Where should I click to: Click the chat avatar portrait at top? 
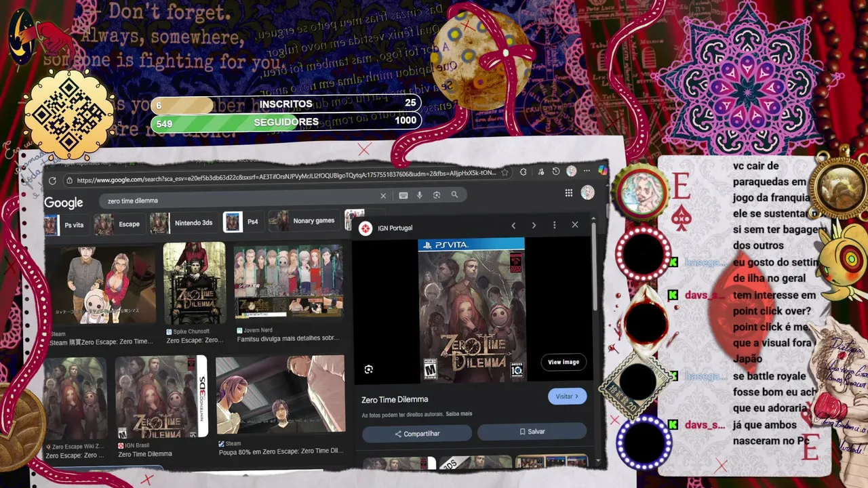641,192
